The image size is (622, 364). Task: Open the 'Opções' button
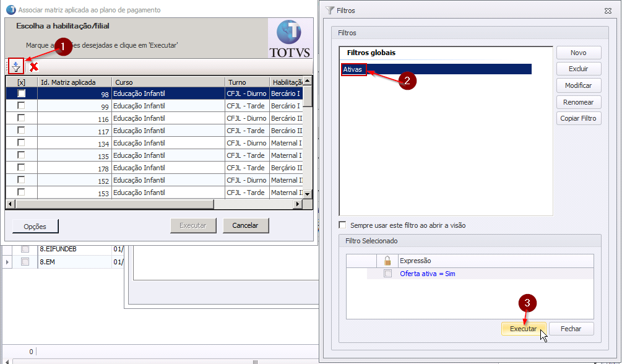pos(35,227)
